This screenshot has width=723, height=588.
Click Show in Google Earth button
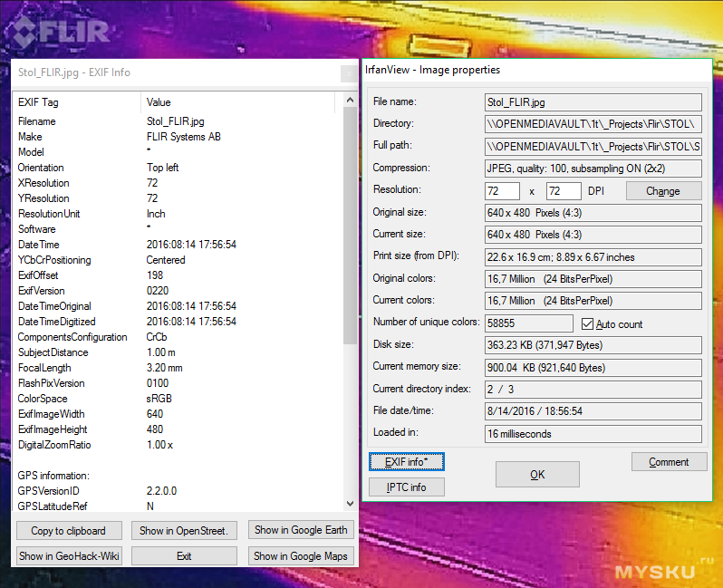pos(301,530)
